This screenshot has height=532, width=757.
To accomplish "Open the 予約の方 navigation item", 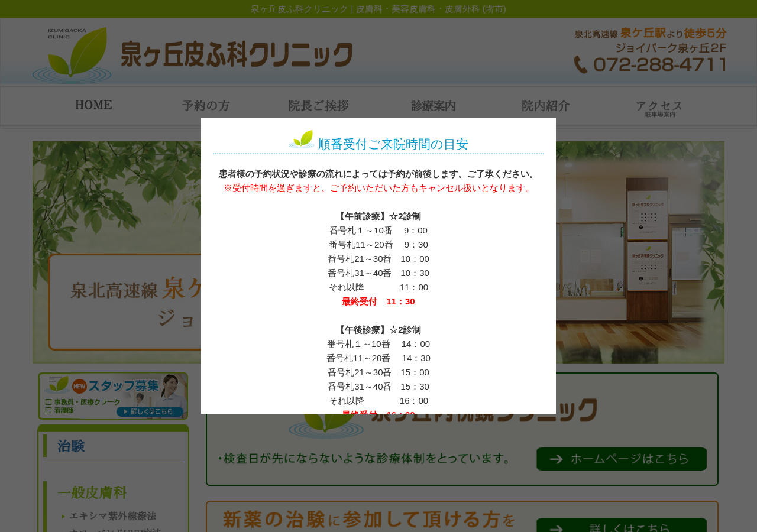I will 206,106.
